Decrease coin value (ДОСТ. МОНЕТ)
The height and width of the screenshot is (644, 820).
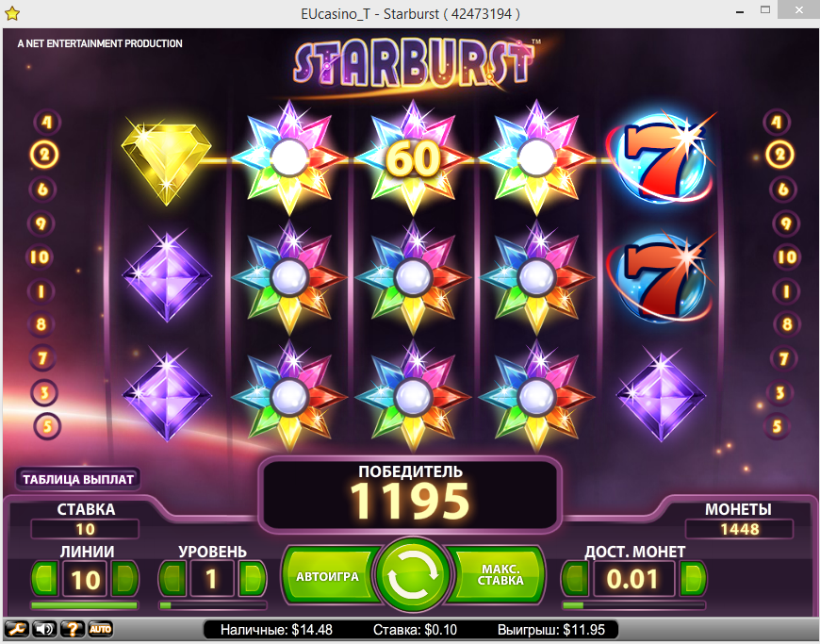coord(575,578)
